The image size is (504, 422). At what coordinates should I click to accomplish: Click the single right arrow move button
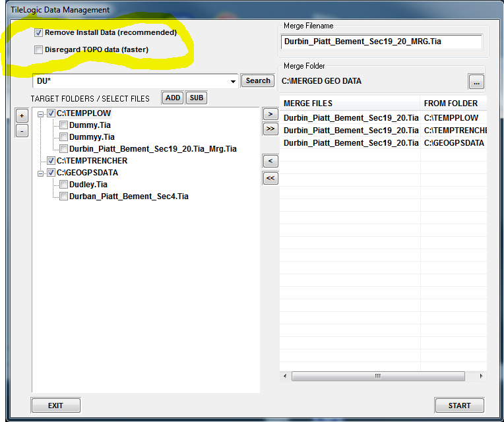270,114
